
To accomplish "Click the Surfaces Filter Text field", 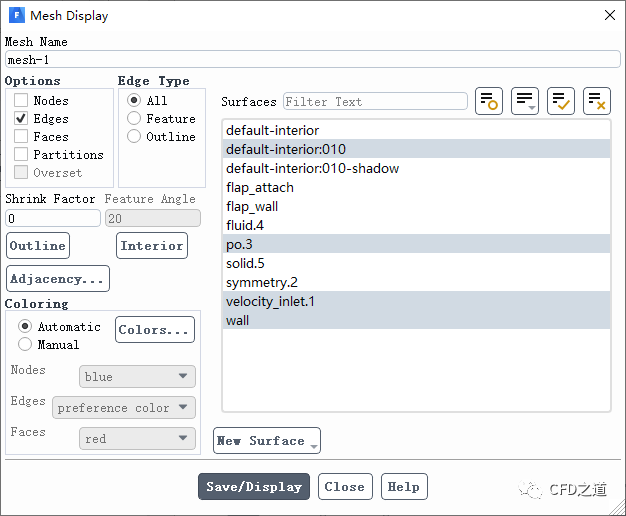I will 375,102.
